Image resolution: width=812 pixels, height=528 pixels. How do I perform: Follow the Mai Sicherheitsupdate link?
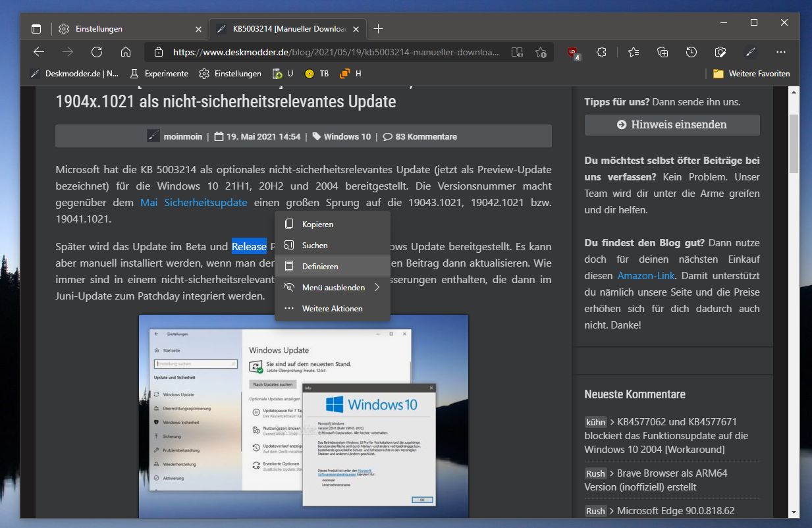pos(194,203)
